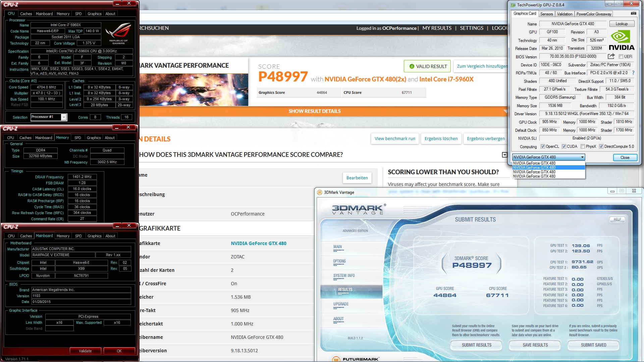Open the NVIDIA GeForce GTX 480 link under Grafikkarte
This screenshot has width=644, height=362.
coord(258,243)
